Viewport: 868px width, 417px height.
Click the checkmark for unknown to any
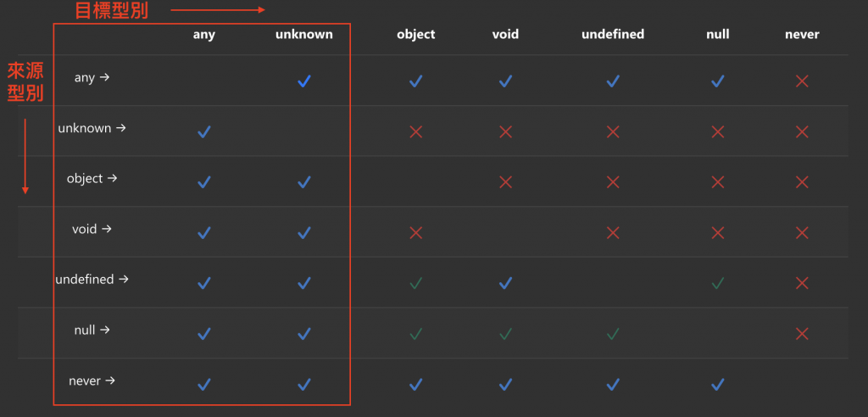click(204, 132)
